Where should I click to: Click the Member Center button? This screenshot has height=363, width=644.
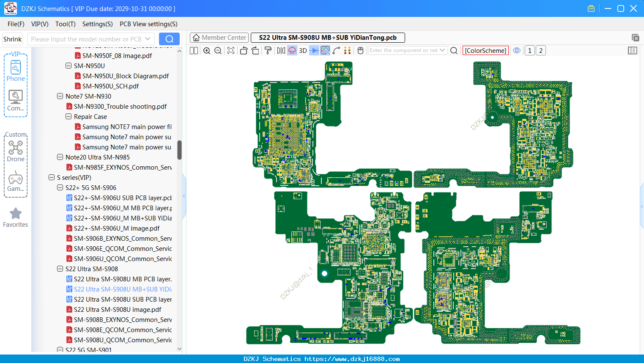point(219,38)
